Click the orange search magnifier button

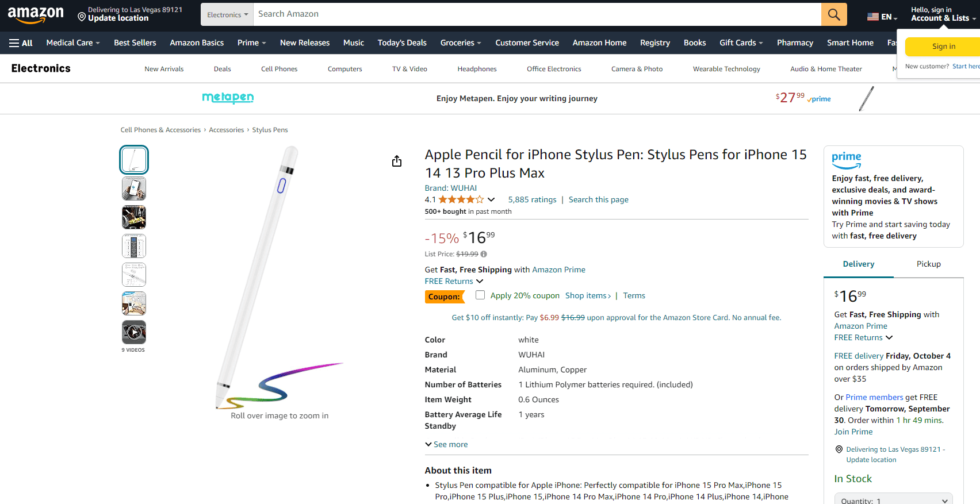(x=834, y=14)
